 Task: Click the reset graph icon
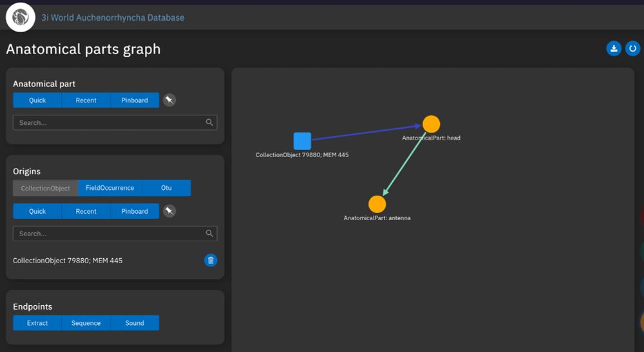pos(632,48)
